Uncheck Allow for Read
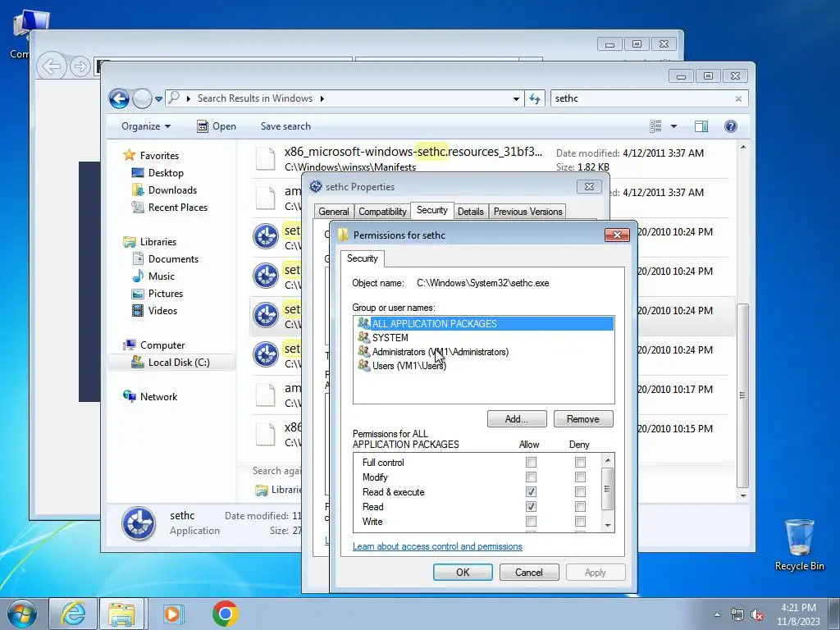840x630 pixels. [x=531, y=507]
